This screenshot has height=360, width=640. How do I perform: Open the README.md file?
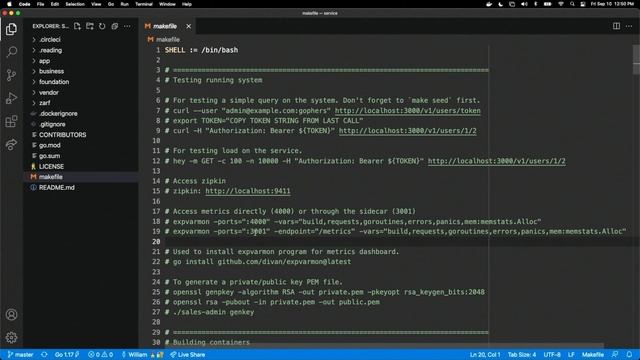(57, 187)
